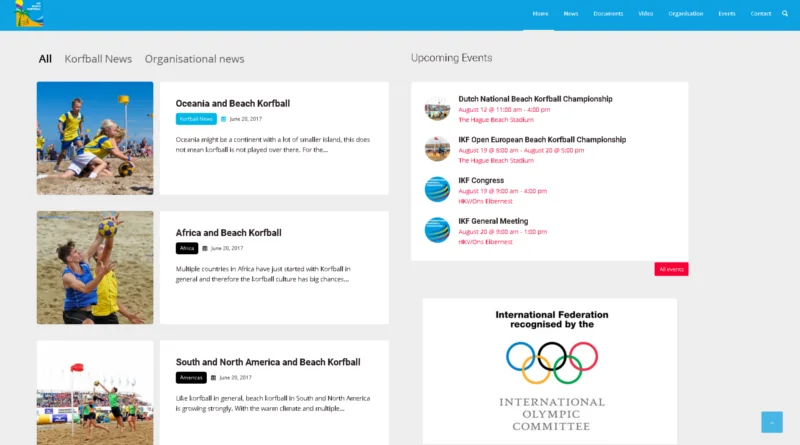Click the Africa article excerpt text
Screen dimensions: 800x445
[263, 274]
